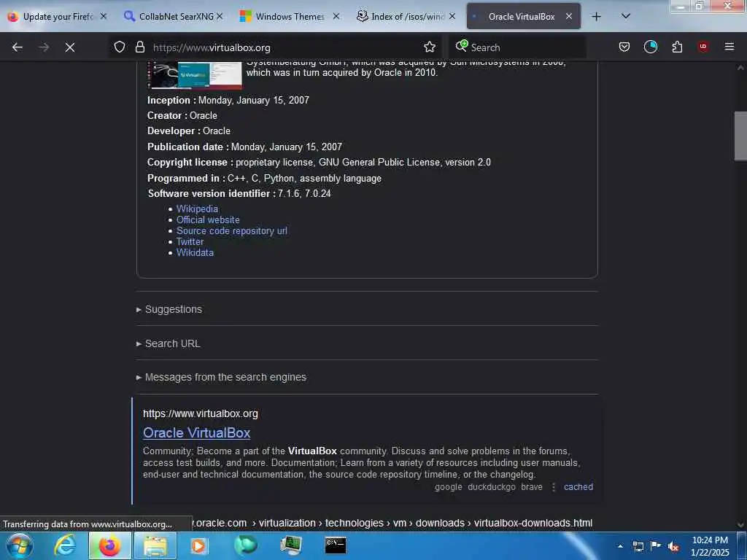This screenshot has width=747, height=560.
Task: Open Firefox account profile icon
Action: tap(650, 47)
